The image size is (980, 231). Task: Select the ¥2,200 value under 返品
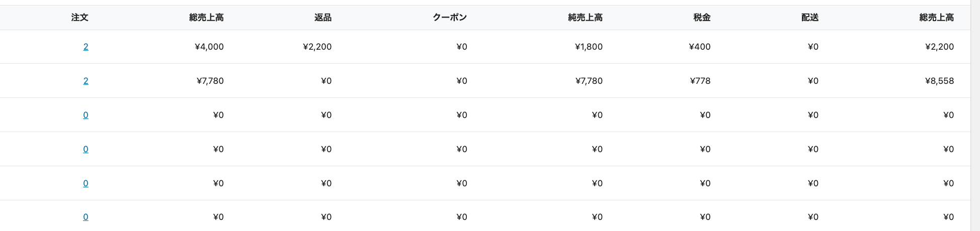[317, 47]
